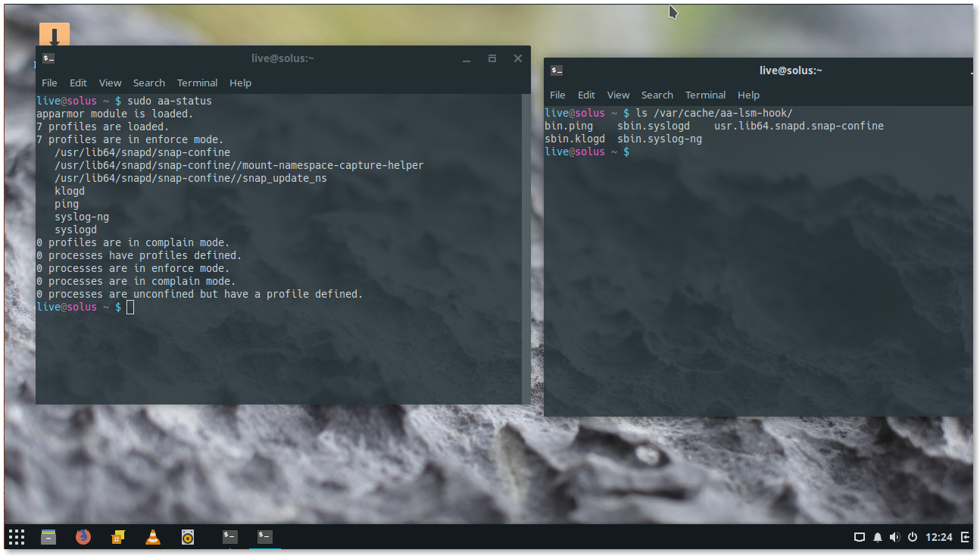Open View menu in right terminal

coord(618,95)
